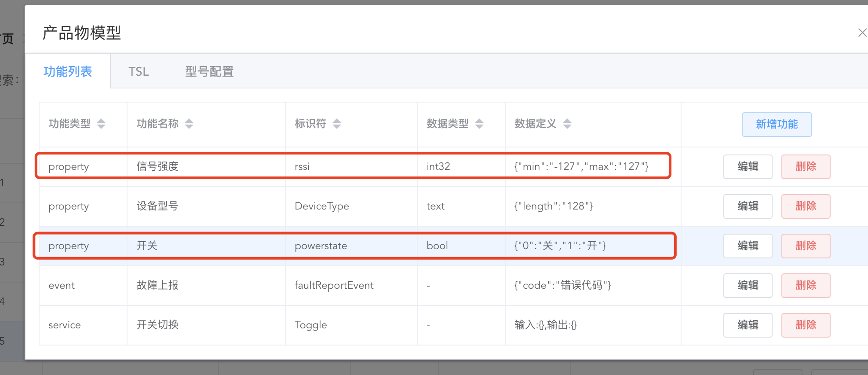Edit the 设备型号 DeviceType row
The height and width of the screenshot is (375, 868).
pos(748,206)
